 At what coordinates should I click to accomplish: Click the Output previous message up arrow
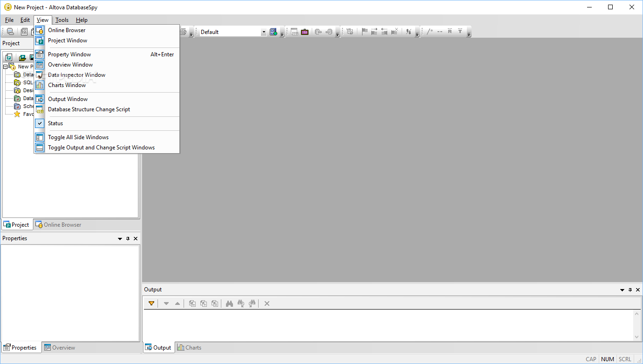tap(178, 303)
